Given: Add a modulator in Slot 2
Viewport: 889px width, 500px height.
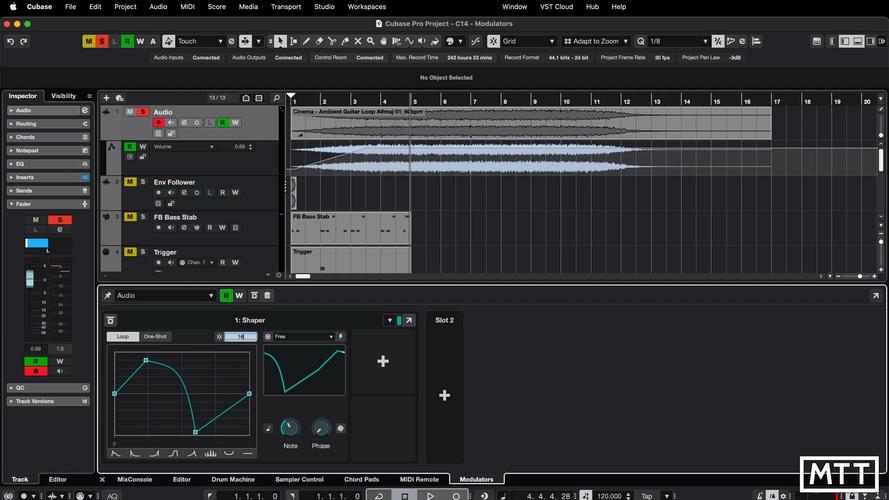Looking at the screenshot, I should click(444, 395).
